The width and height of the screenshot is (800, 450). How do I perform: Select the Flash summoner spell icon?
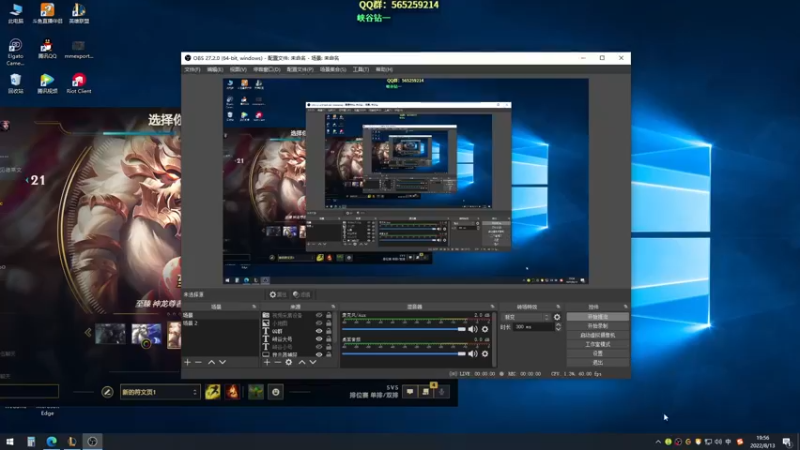(213, 391)
